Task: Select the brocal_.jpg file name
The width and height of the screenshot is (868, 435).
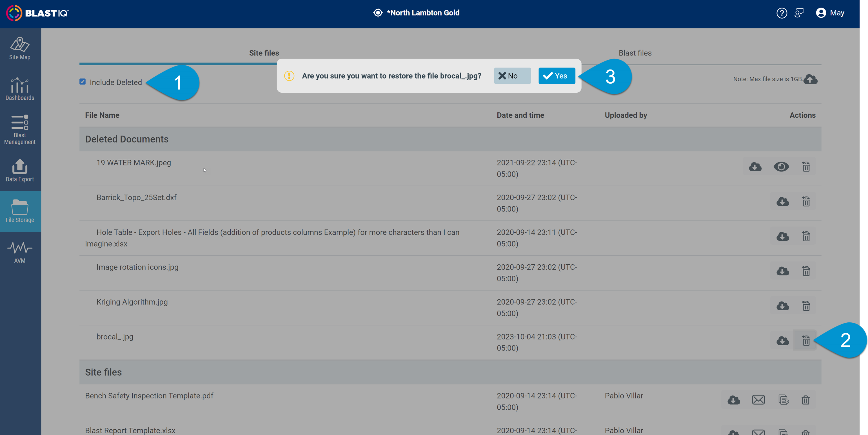Action: coord(115,337)
